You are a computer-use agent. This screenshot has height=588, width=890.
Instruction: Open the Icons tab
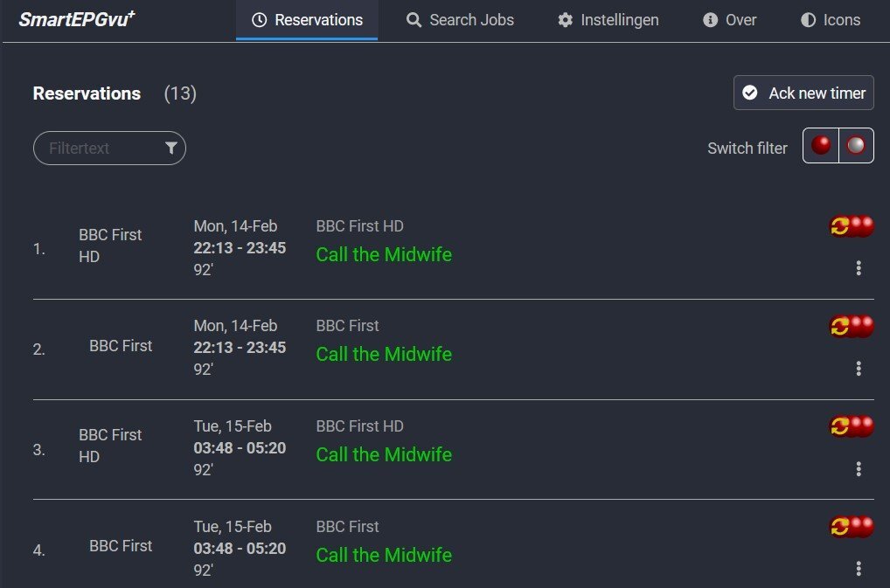831,19
